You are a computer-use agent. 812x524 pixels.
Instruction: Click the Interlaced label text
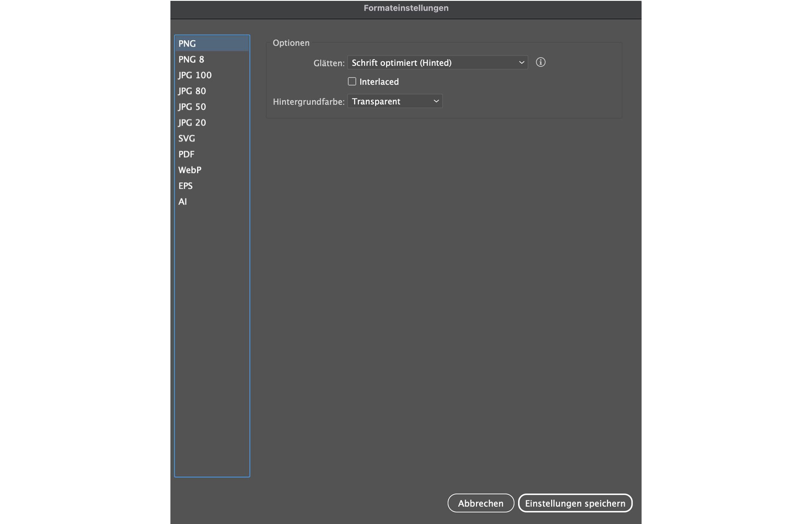(x=379, y=82)
